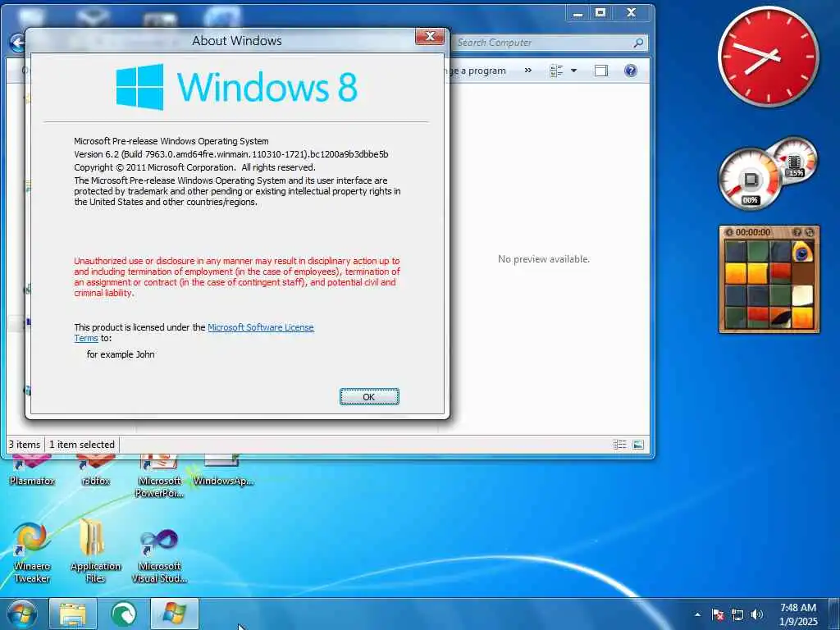Open the r3dfox desktop shortcut

point(95,468)
